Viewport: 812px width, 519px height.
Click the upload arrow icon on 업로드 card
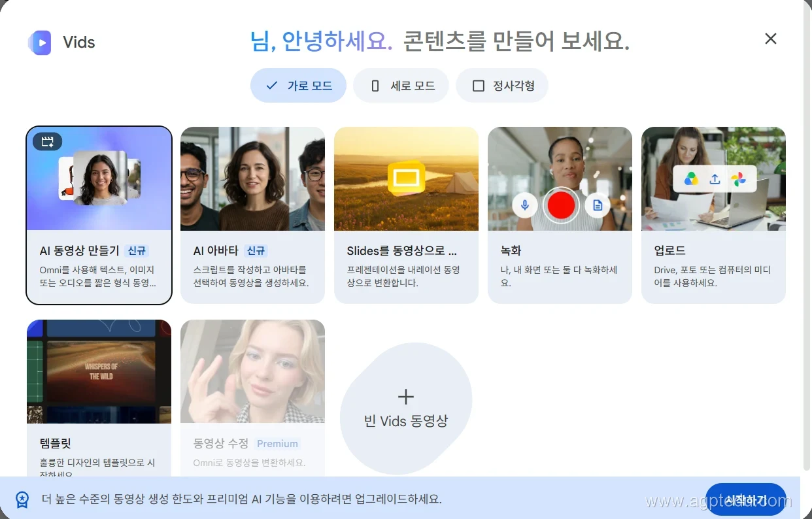(715, 178)
